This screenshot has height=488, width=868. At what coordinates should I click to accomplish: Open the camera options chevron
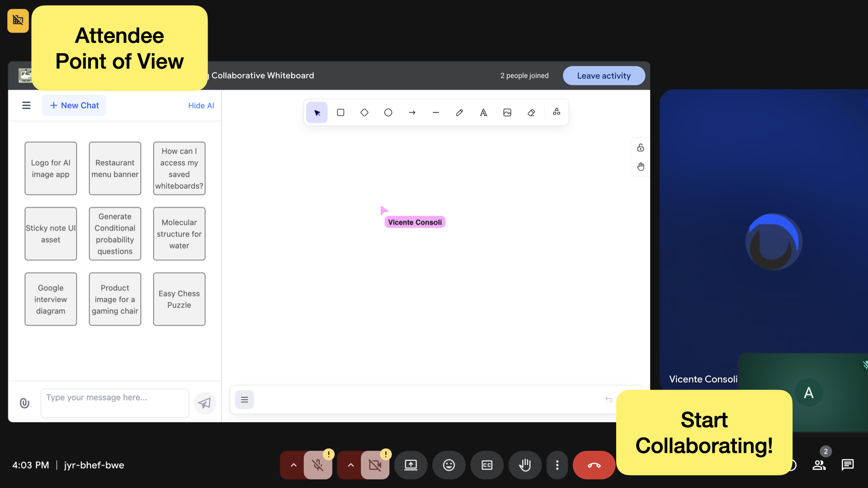click(x=350, y=465)
